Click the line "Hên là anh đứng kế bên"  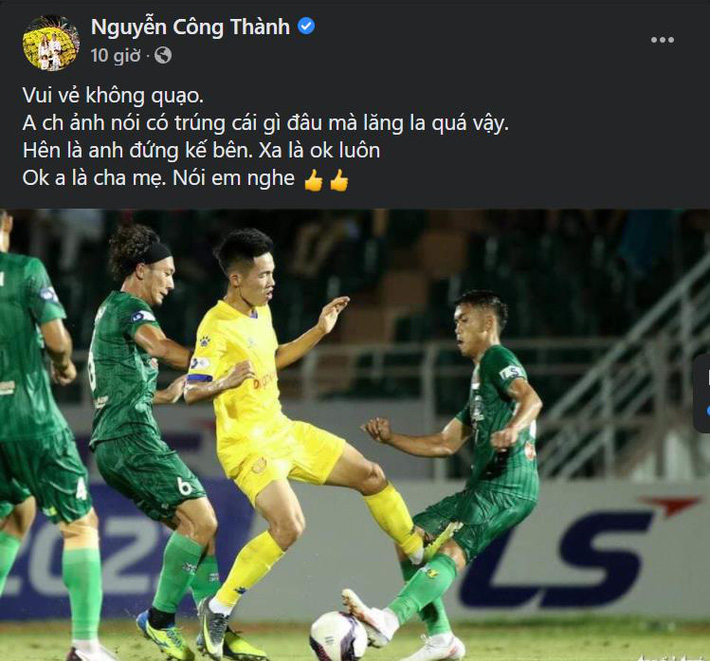pyautogui.click(x=201, y=151)
